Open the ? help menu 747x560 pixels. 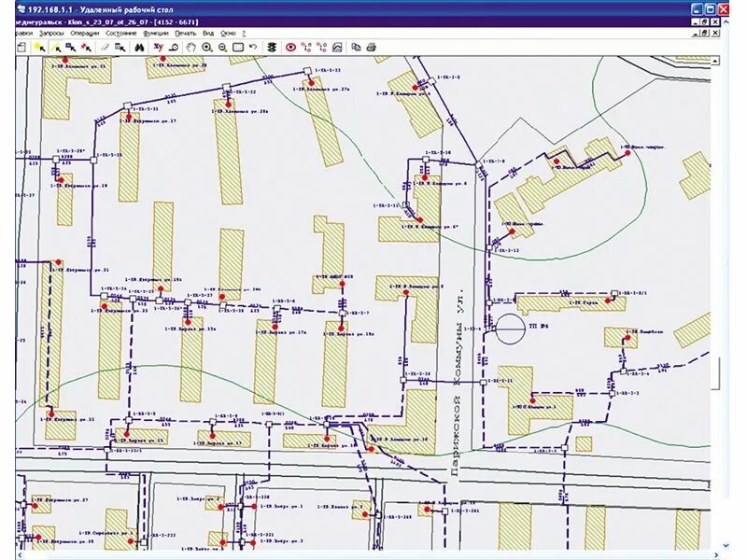pyautogui.click(x=244, y=34)
